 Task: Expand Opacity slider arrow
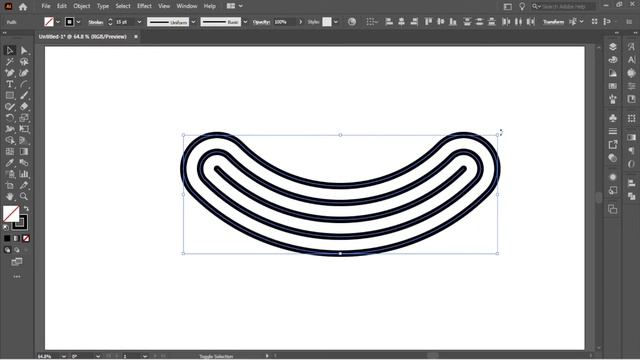click(301, 22)
